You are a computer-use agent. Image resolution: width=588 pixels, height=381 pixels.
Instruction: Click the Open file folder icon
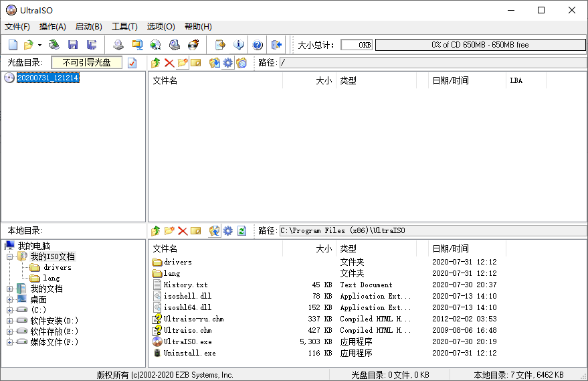pyautogui.click(x=29, y=45)
